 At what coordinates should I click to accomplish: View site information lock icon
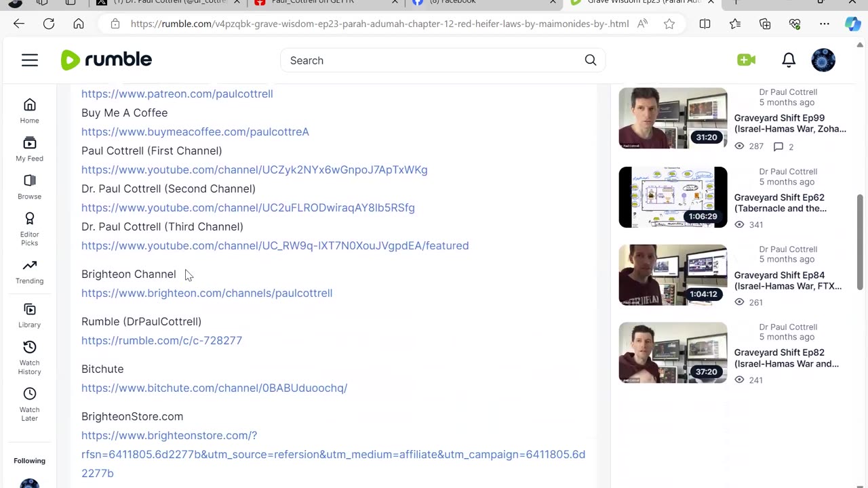pyautogui.click(x=115, y=24)
